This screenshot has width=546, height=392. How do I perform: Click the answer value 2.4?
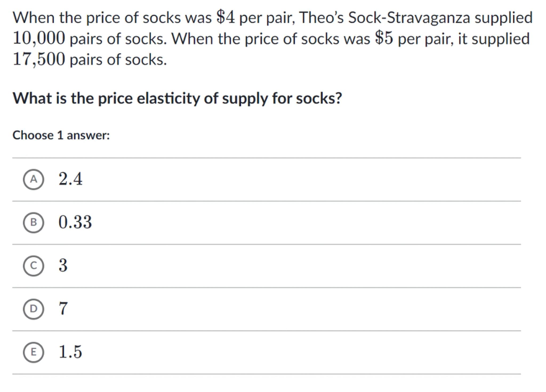[x=70, y=179]
